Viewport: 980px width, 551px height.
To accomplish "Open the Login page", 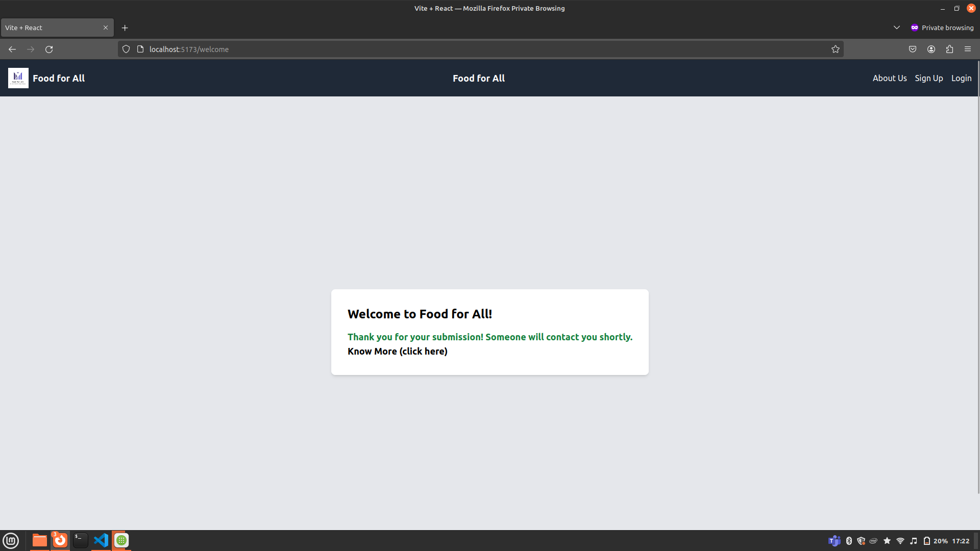I will (961, 78).
